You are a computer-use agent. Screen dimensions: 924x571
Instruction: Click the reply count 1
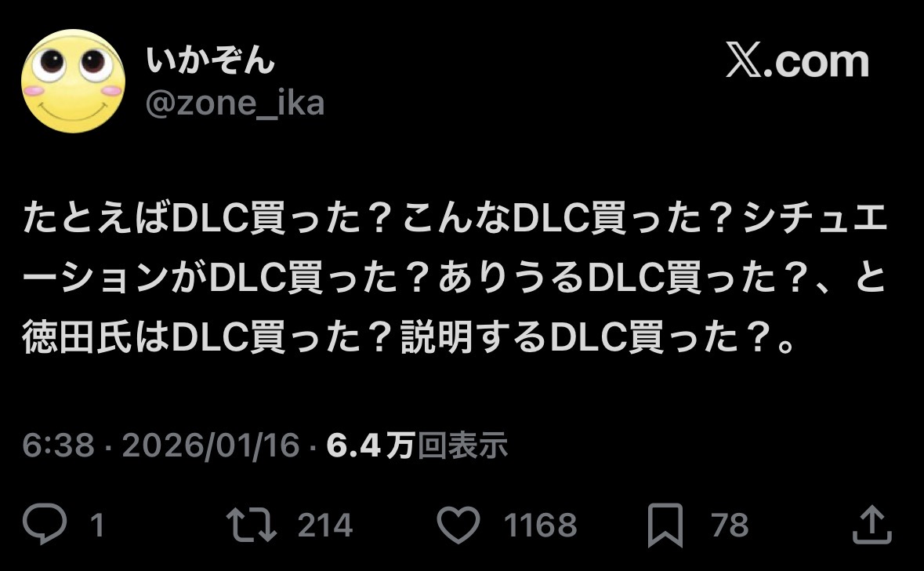[x=97, y=525]
